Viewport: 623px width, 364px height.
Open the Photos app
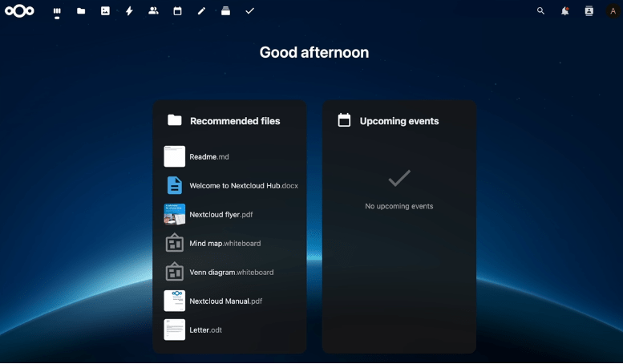click(105, 11)
